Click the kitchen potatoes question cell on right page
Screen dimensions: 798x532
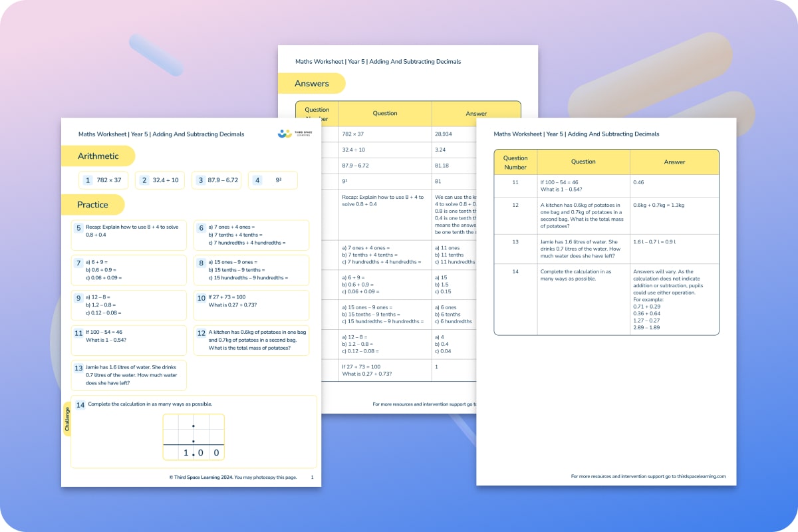(583, 215)
